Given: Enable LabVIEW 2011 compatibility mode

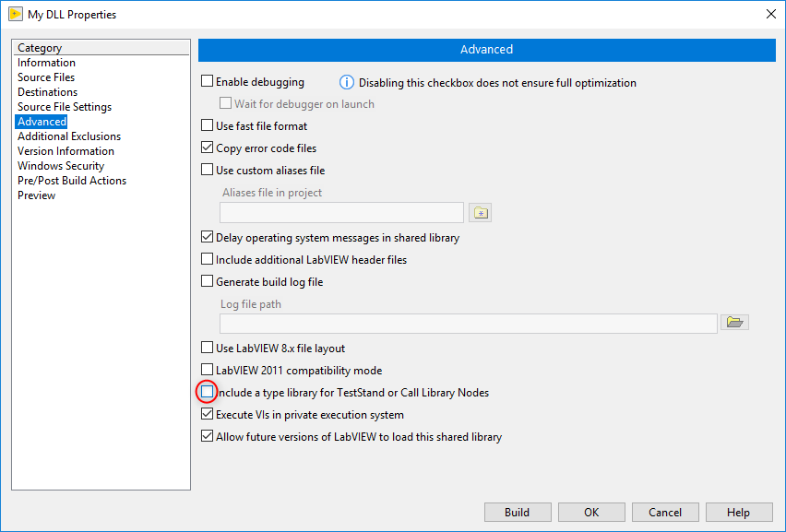Looking at the screenshot, I should [x=207, y=370].
